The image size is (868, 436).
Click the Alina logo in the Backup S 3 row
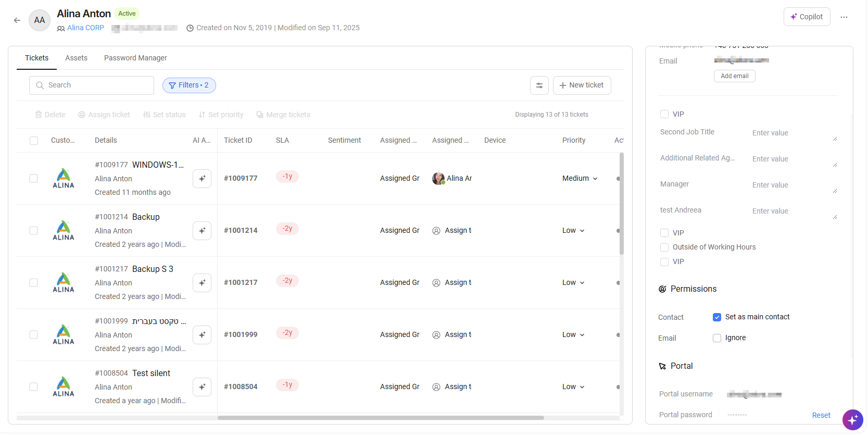[x=64, y=282]
